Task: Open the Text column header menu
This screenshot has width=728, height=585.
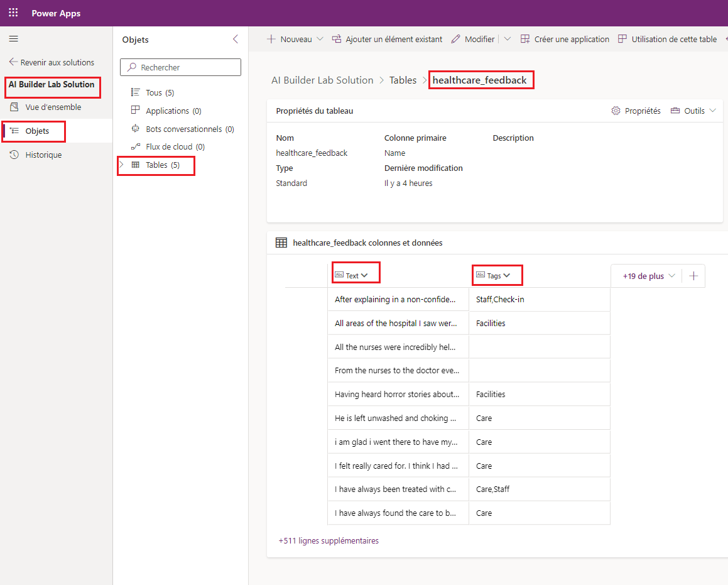Action: pos(364,275)
